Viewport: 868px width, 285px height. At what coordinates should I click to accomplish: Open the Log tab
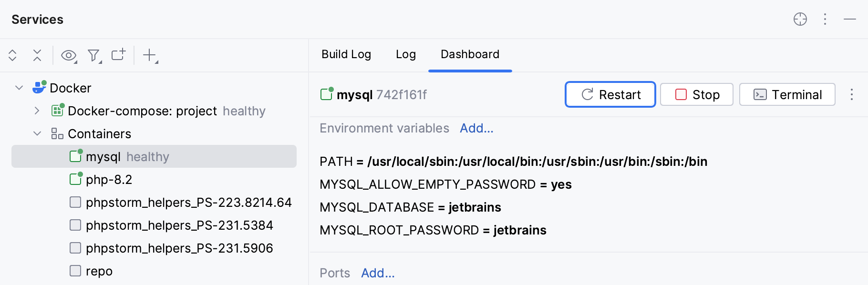click(x=406, y=54)
